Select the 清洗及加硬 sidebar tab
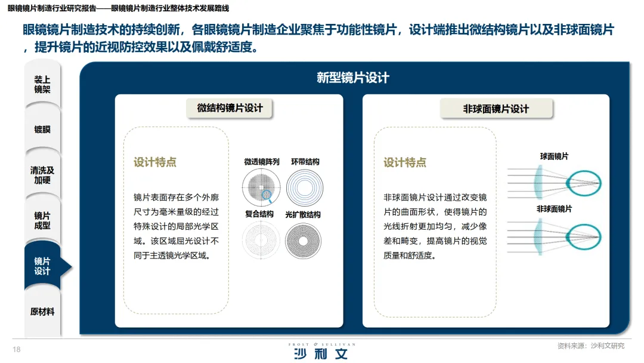The image size is (644, 363). pyautogui.click(x=42, y=175)
